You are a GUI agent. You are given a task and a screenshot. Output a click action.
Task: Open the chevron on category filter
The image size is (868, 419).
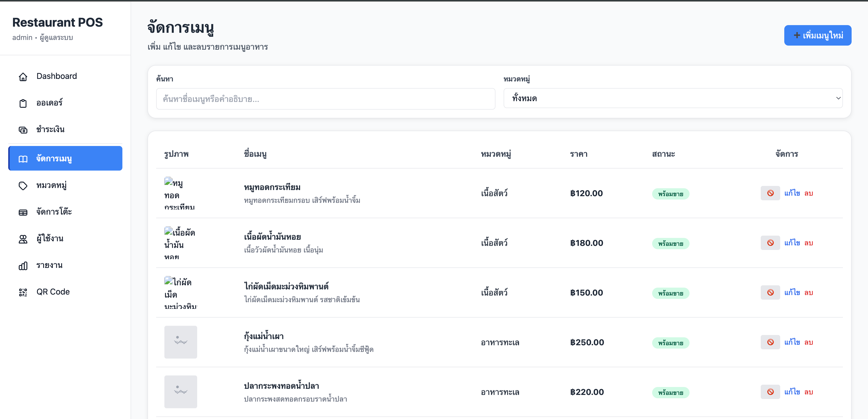[839, 98]
